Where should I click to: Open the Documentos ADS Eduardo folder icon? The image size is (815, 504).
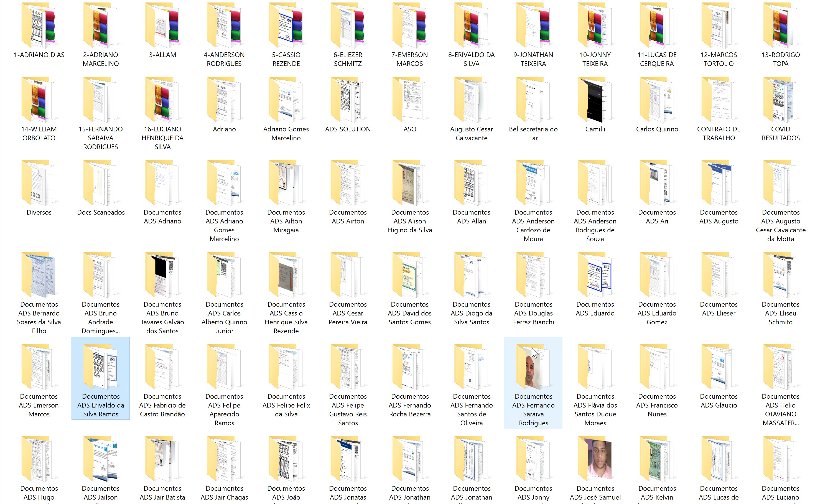595,275
